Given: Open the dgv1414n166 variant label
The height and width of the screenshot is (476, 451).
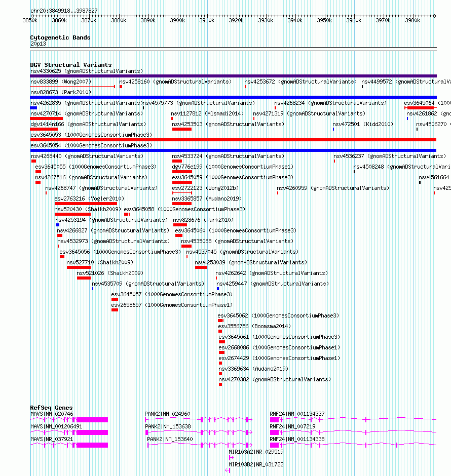Looking at the screenshot, I should pos(88,124).
